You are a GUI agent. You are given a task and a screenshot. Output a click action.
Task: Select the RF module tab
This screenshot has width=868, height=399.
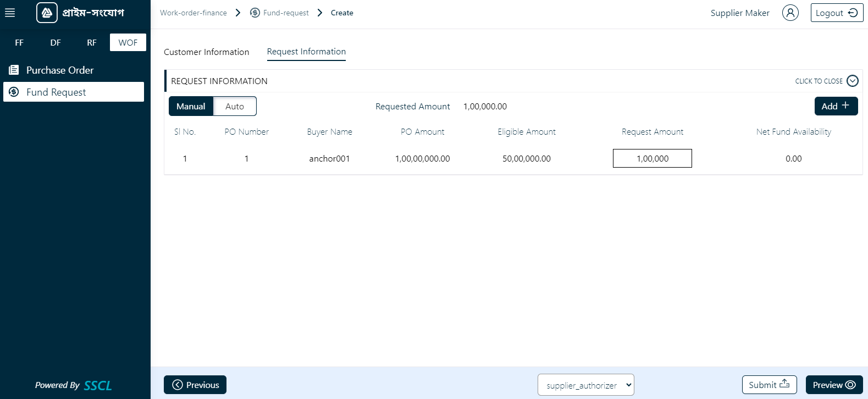92,42
